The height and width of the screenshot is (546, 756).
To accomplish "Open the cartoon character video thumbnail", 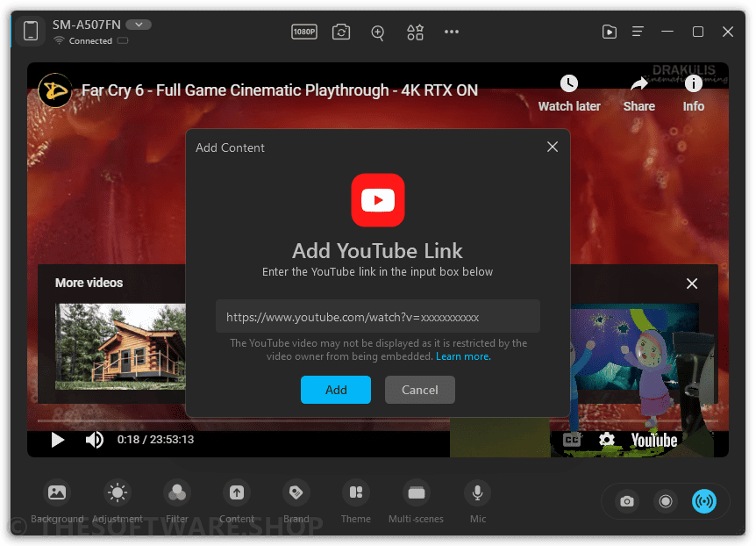I will point(634,347).
